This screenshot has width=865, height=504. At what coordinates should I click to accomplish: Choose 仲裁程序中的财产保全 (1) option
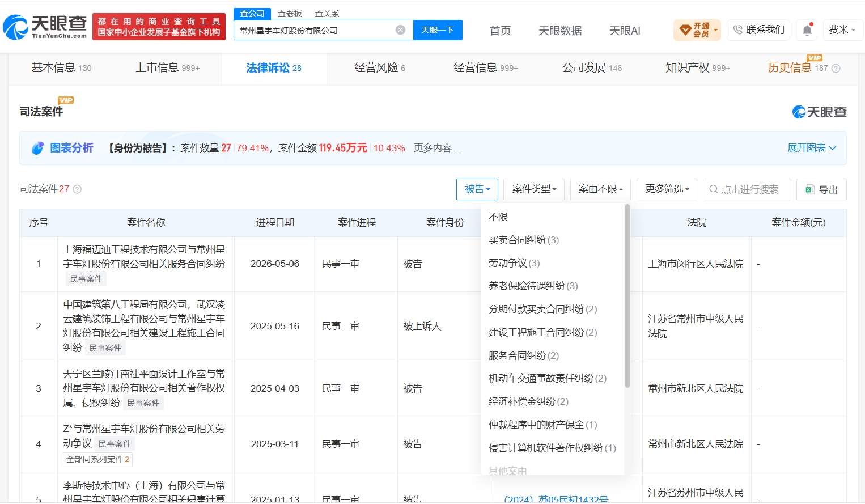(543, 425)
